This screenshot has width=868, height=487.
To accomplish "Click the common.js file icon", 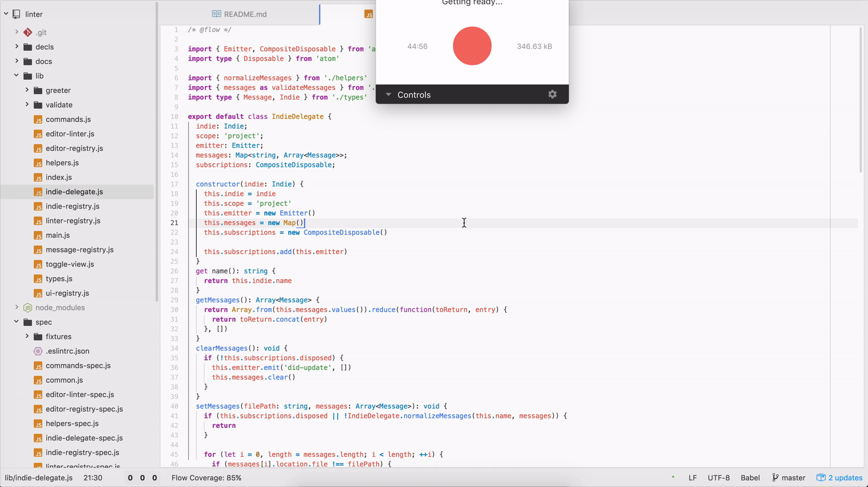I will (38, 380).
